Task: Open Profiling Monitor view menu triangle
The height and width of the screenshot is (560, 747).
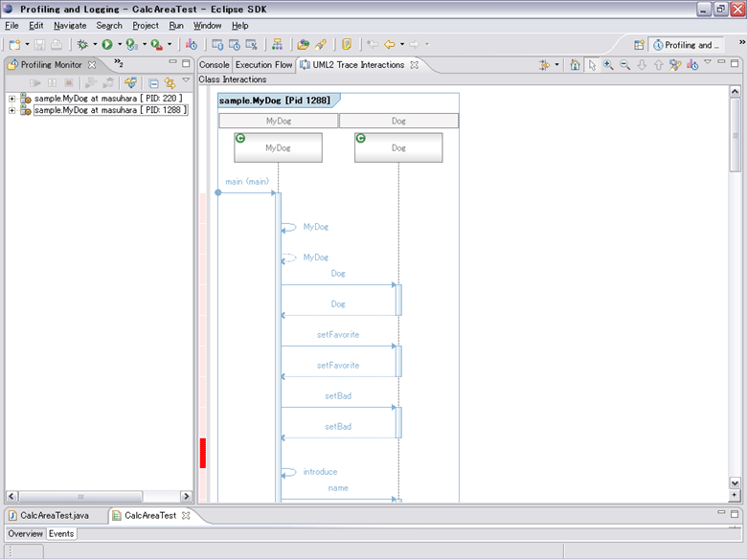Action: tap(187, 80)
